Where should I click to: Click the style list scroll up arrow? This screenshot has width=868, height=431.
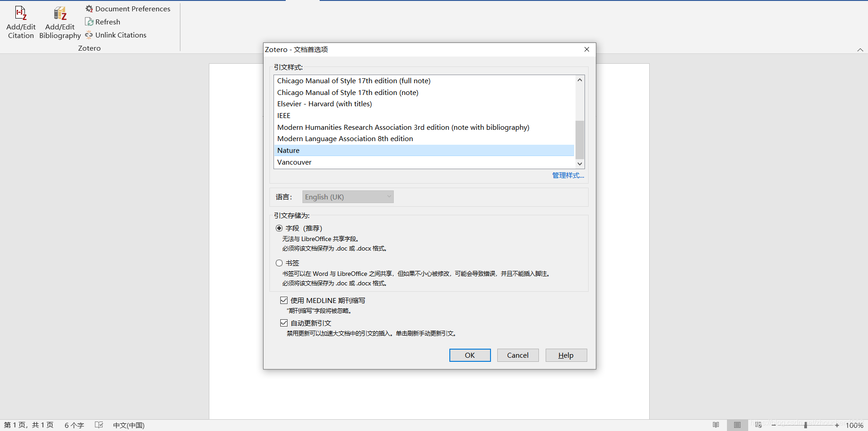(580, 80)
